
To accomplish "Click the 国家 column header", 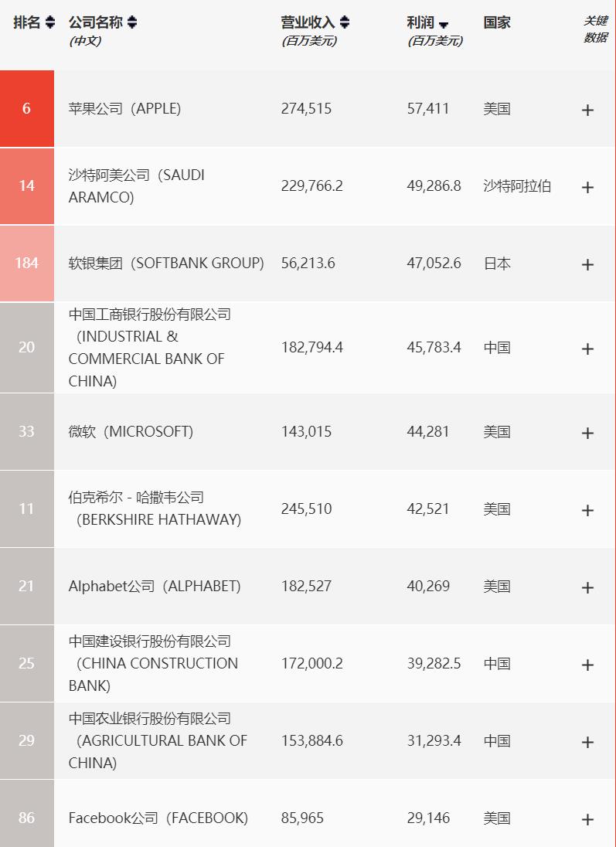I will click(495, 22).
